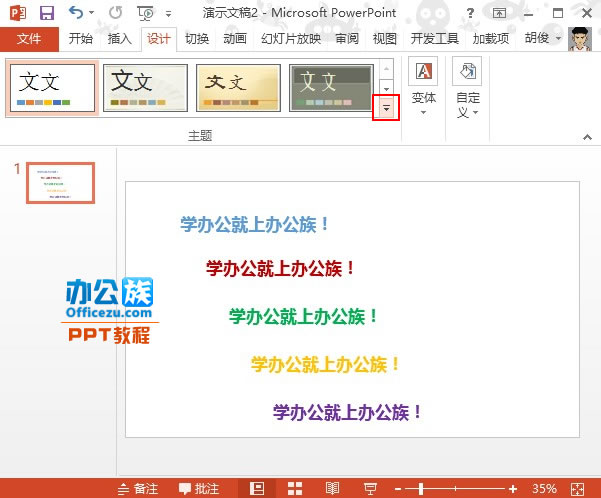Viewport: 601px width, 498px height.
Task: Switch to Reading view icon
Action: click(332, 489)
